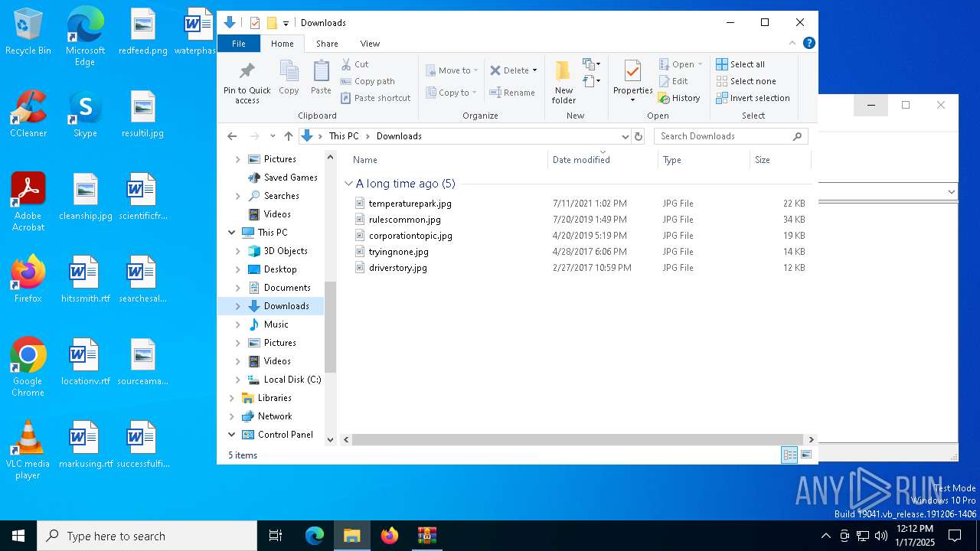
Task: Open Quick Access Toolbar customize arrow
Action: pyautogui.click(x=286, y=23)
